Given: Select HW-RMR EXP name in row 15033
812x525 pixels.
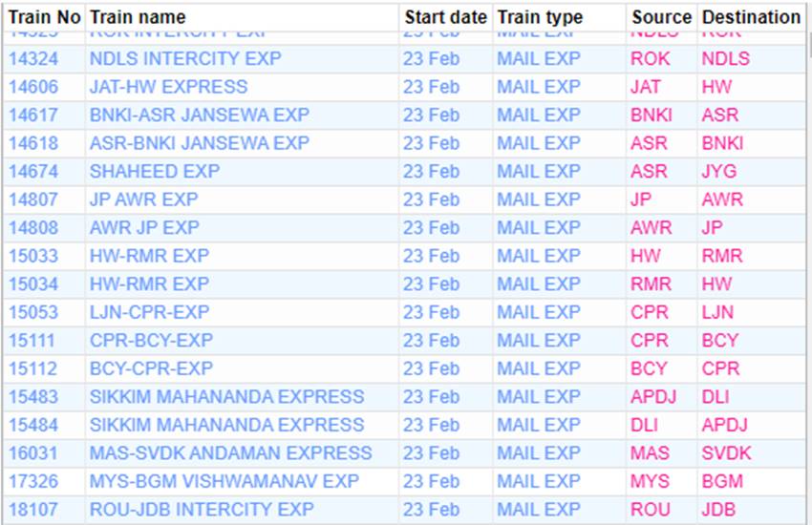Looking at the screenshot, I should point(149,256).
